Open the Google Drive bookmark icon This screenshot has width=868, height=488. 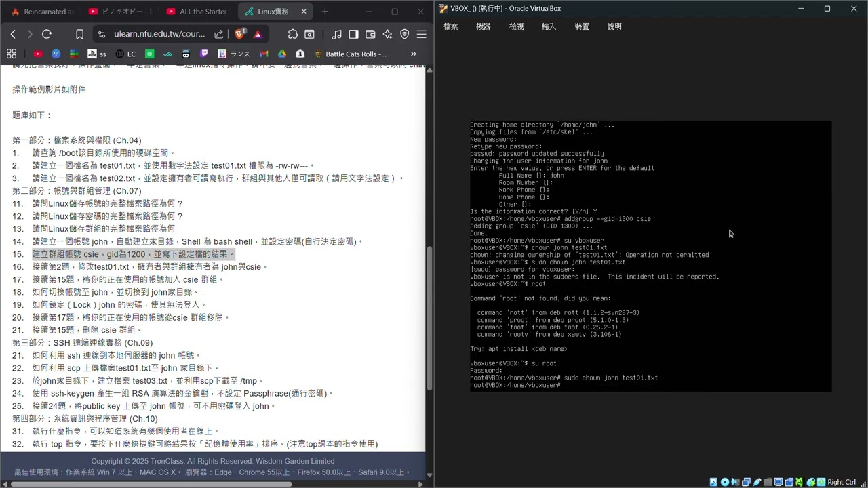click(282, 54)
